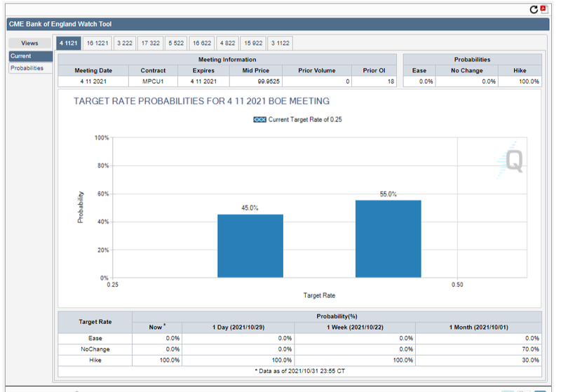
Task: Click the 1 Week (2021/10/22) column header
Action: (x=355, y=327)
